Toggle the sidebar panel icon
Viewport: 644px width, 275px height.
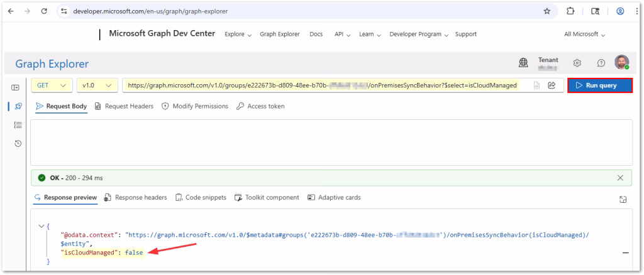click(16, 87)
